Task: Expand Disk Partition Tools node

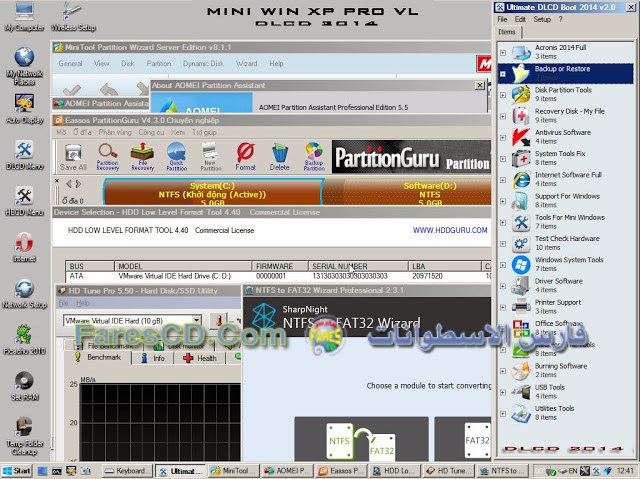Action: [503, 95]
